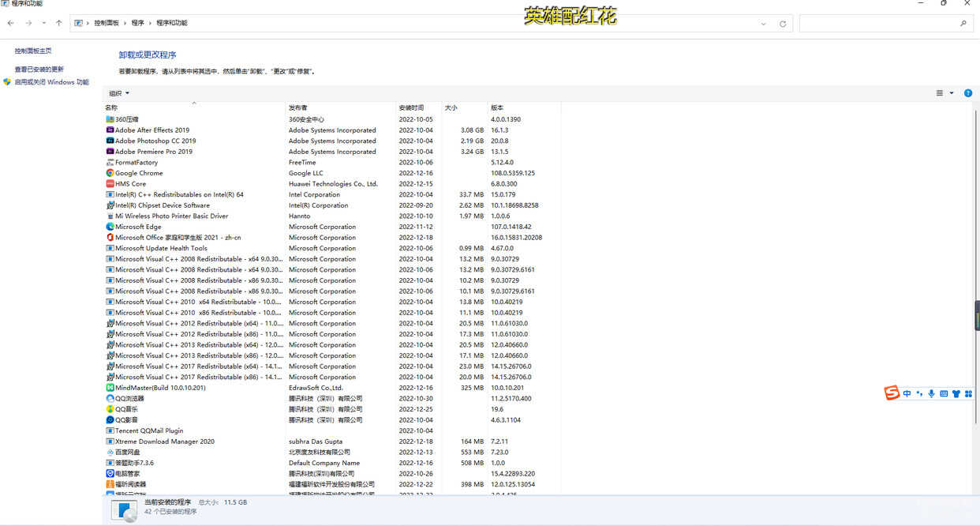Click the publisher cell subhra Das Gupta
Screen dimensions: 980x526
[x=316, y=441]
